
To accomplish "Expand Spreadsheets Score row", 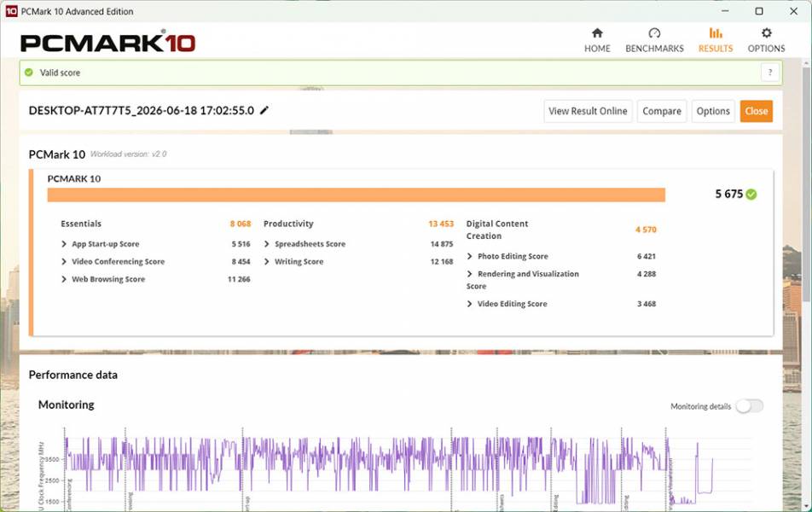I will (x=267, y=244).
